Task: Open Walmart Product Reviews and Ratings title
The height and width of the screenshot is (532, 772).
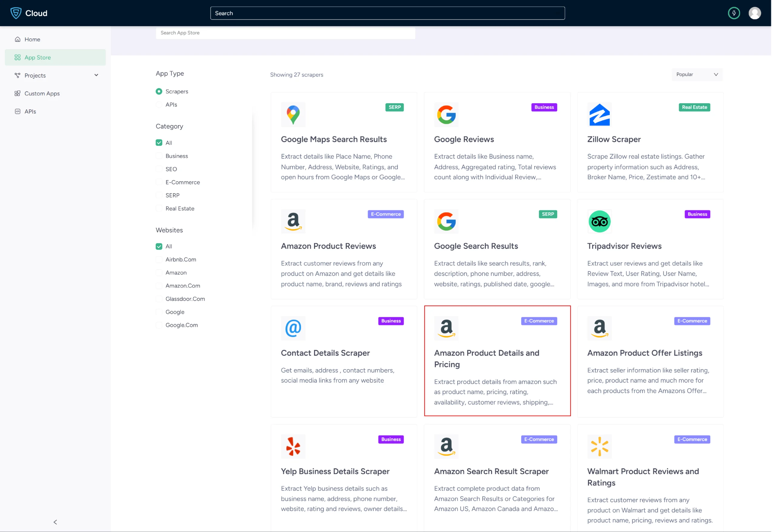Action: click(643, 477)
